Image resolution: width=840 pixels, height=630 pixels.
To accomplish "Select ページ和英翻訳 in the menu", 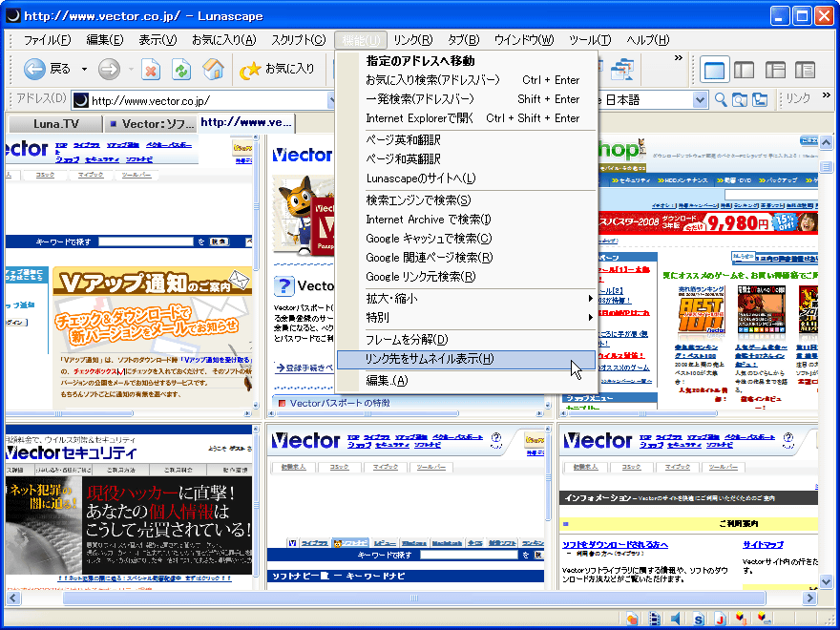I will point(466,159).
